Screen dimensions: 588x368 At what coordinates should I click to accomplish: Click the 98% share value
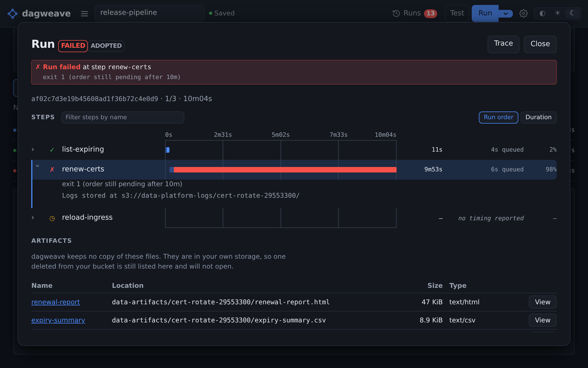(551, 169)
